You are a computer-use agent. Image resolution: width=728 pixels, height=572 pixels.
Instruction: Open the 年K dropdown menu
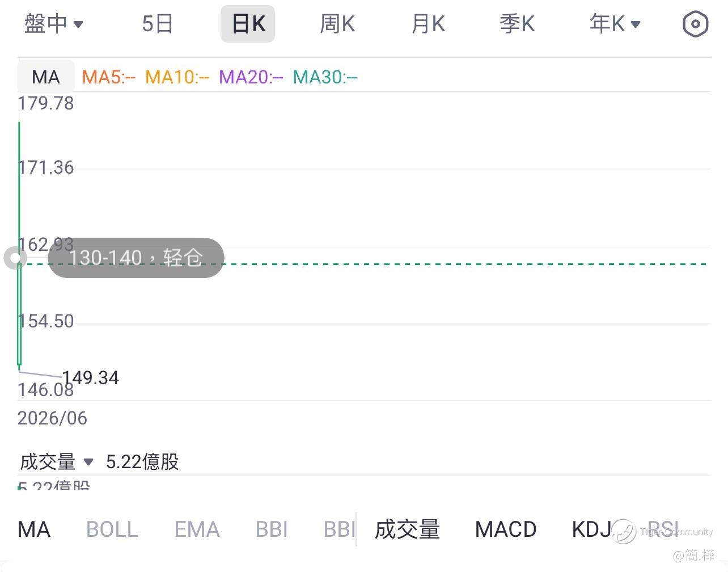click(615, 24)
